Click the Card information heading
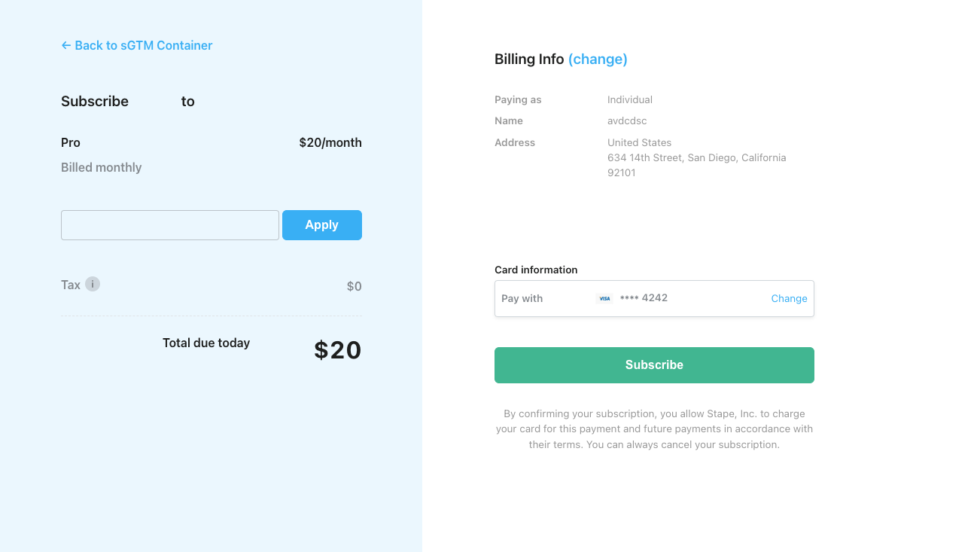This screenshot has width=980, height=552. (536, 270)
